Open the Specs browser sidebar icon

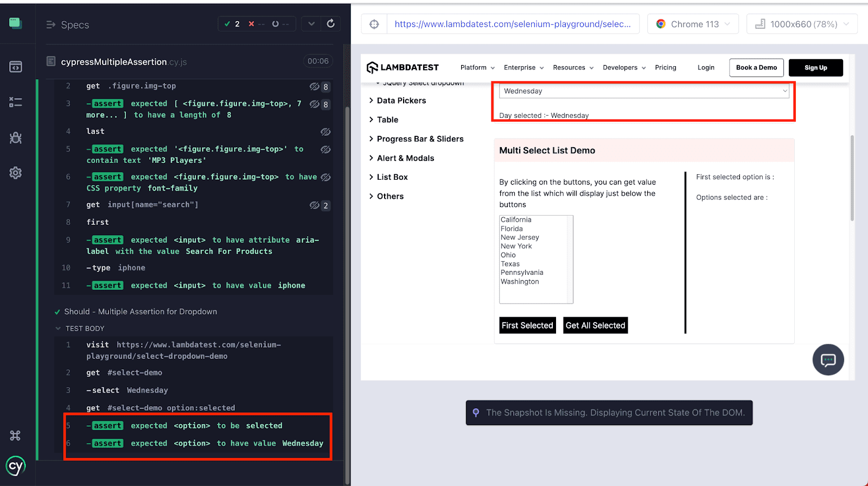coord(15,67)
